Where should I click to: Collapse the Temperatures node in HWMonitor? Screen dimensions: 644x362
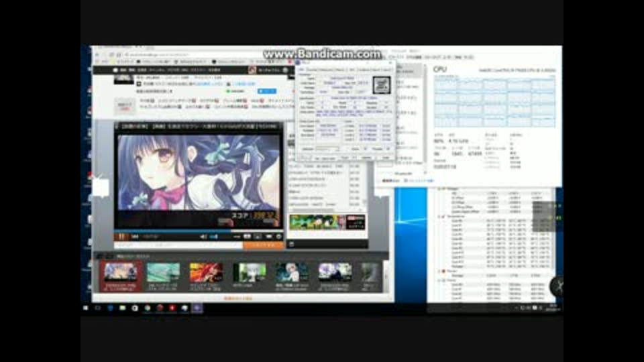tap(439, 217)
